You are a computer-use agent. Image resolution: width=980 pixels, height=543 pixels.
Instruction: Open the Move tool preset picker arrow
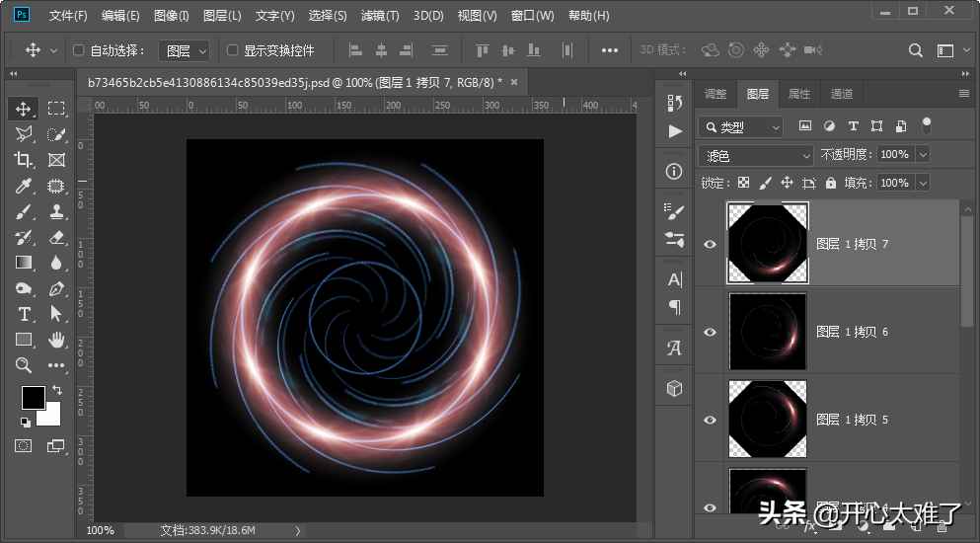53,50
